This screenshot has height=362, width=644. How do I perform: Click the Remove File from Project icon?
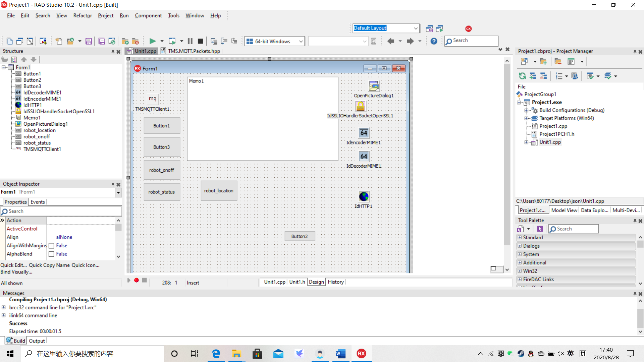[136, 41]
